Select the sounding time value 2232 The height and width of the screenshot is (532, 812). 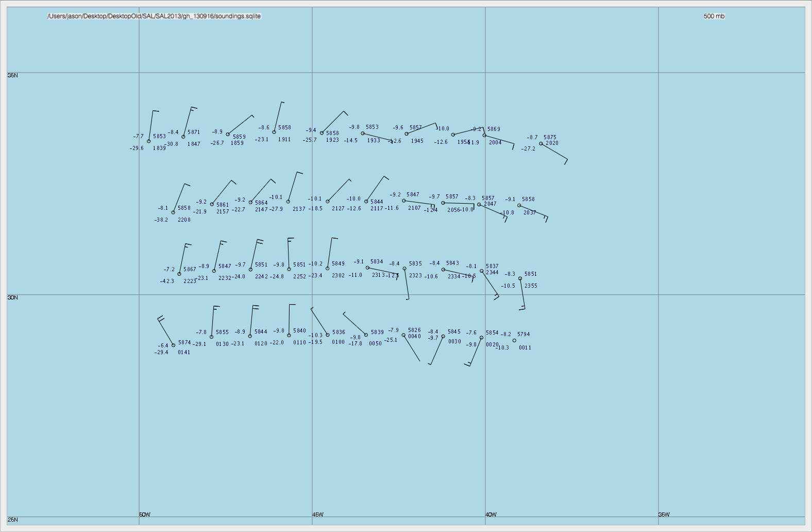225,278
